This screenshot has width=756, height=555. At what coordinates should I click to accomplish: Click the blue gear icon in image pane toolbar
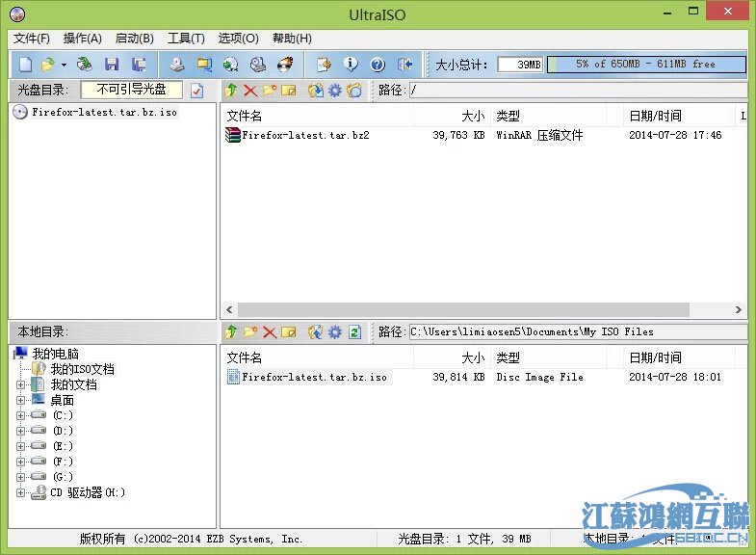(x=334, y=91)
